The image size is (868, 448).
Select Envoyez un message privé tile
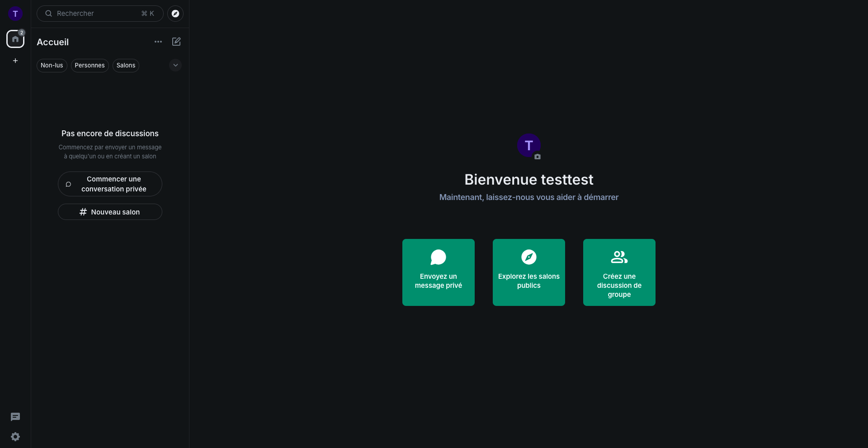[x=439, y=272]
